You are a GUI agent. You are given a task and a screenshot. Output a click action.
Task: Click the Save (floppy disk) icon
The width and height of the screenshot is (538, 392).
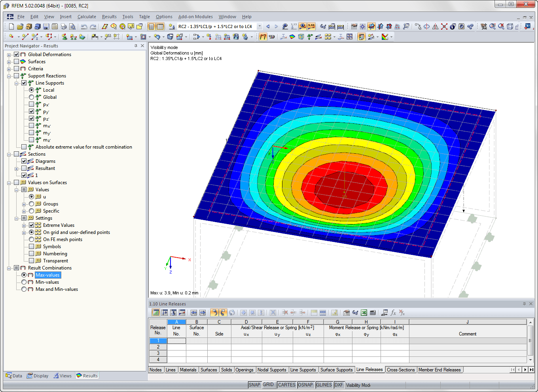pyautogui.click(x=46, y=26)
